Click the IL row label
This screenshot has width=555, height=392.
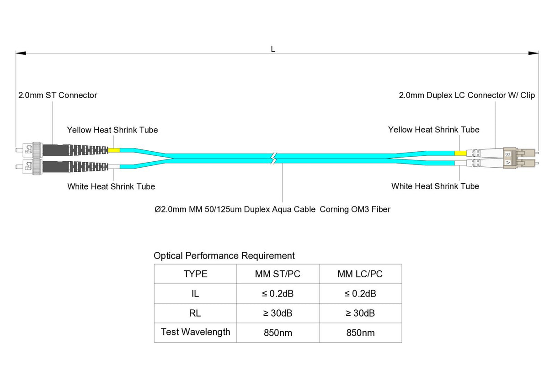coord(195,293)
